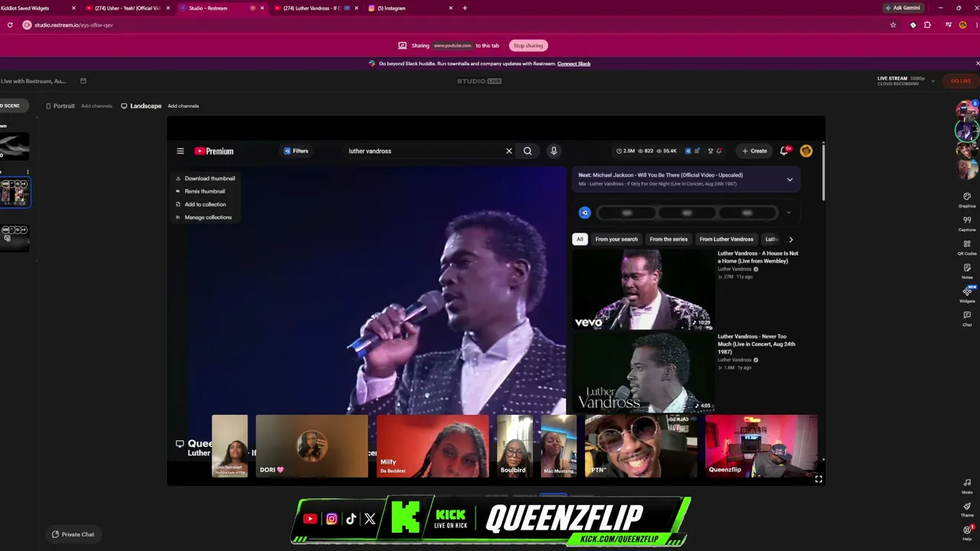Screen dimensions: 980x551
Task: Select the Portrait layout tab
Action: click(60, 106)
